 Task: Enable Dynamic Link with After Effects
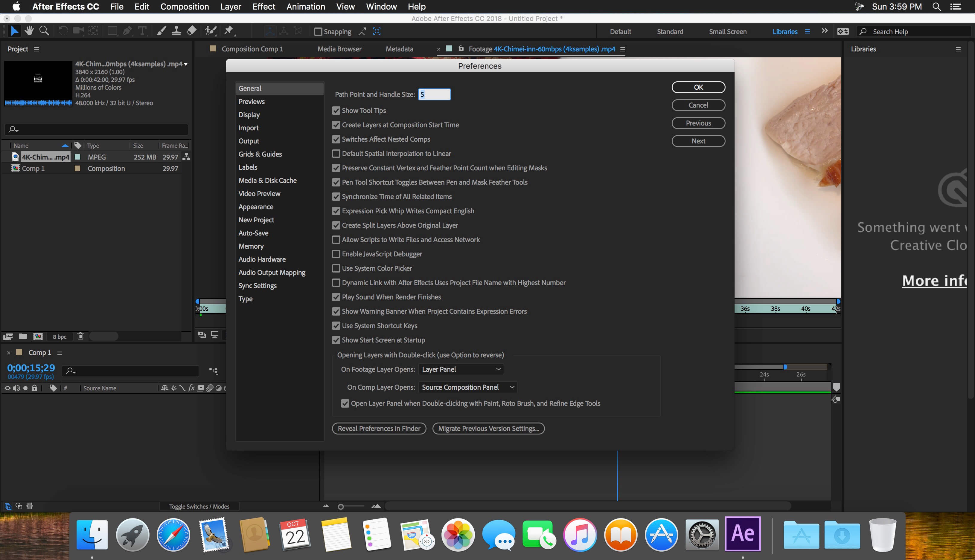pos(336,282)
